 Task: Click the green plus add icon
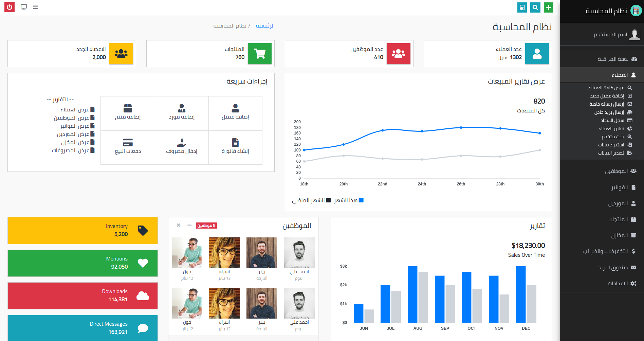(x=549, y=7)
